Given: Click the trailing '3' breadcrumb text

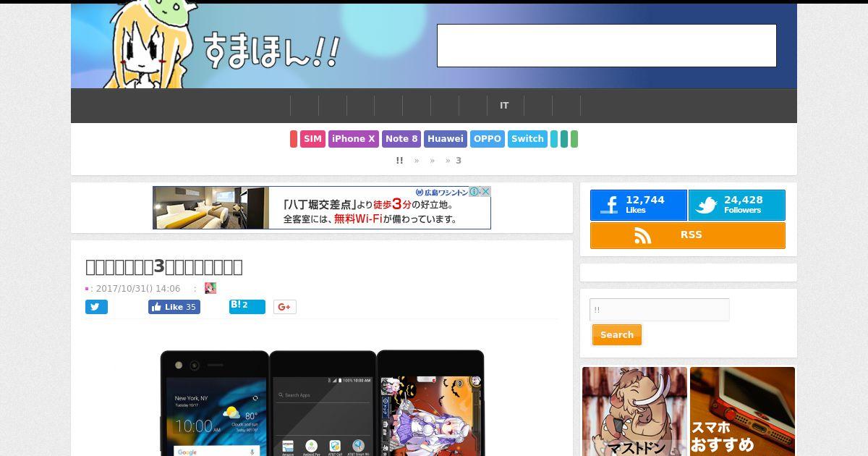Looking at the screenshot, I should (x=459, y=161).
